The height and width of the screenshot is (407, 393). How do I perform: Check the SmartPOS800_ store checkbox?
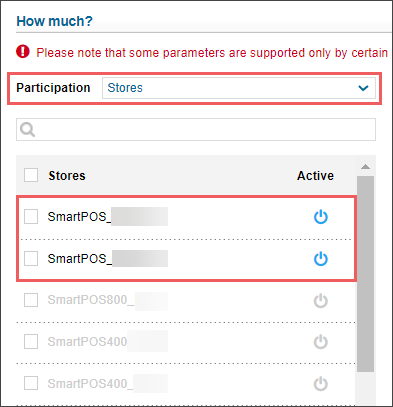(31, 300)
